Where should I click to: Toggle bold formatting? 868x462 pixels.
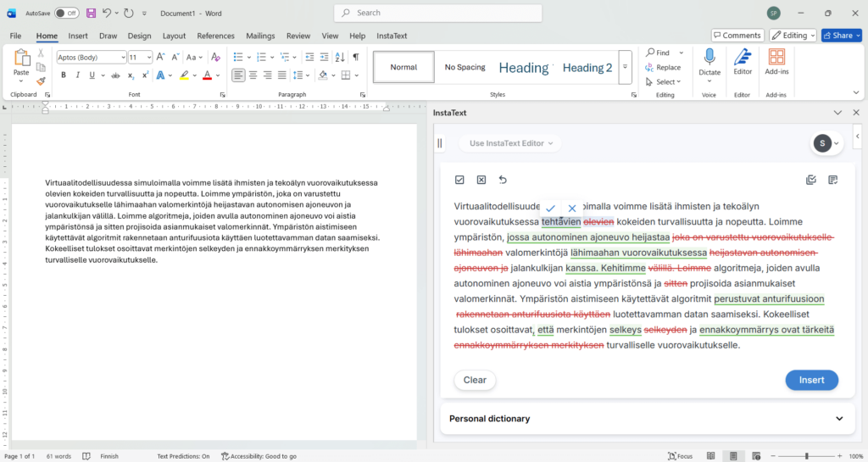(x=63, y=75)
